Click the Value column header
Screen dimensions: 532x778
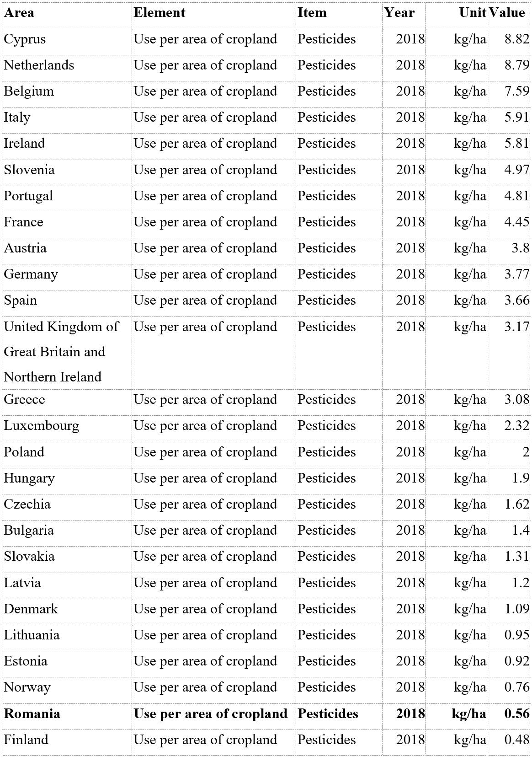pyautogui.click(x=506, y=12)
